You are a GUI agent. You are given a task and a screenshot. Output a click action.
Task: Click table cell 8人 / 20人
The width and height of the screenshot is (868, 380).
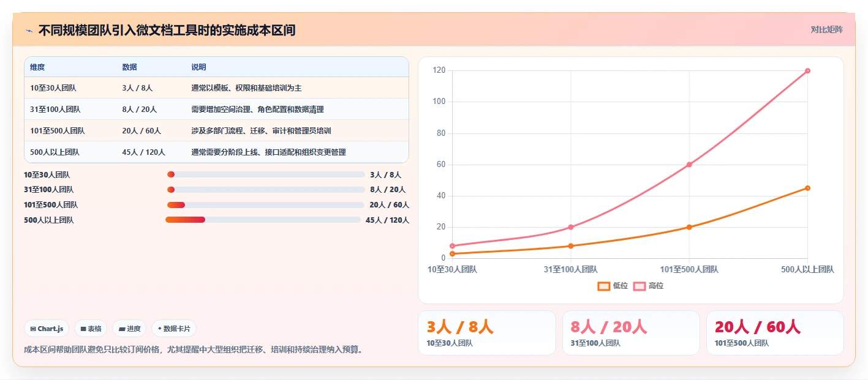tap(140, 110)
